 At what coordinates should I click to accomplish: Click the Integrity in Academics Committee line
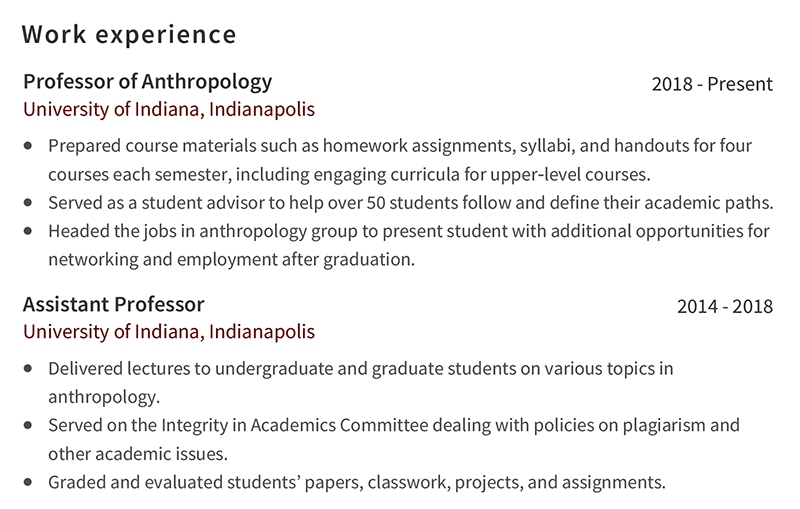(x=394, y=425)
